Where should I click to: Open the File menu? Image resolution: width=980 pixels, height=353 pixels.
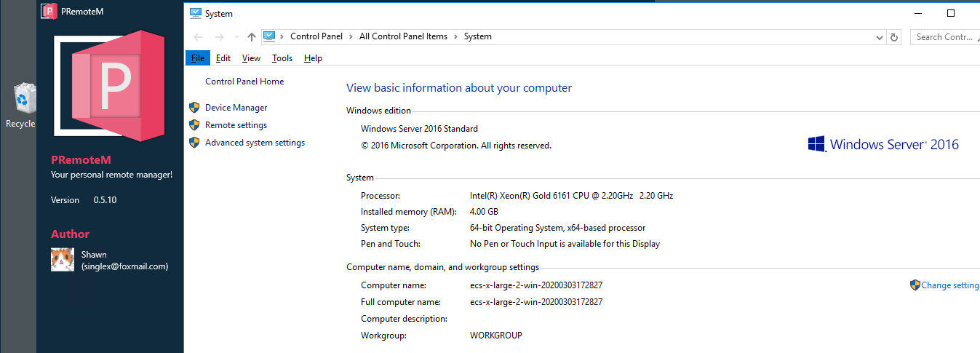(x=197, y=58)
